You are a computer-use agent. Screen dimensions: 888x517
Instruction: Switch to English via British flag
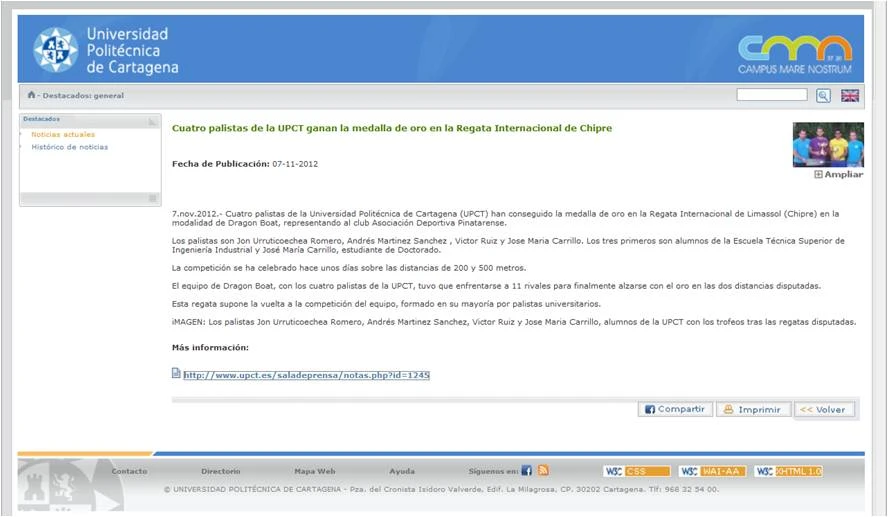(849, 96)
